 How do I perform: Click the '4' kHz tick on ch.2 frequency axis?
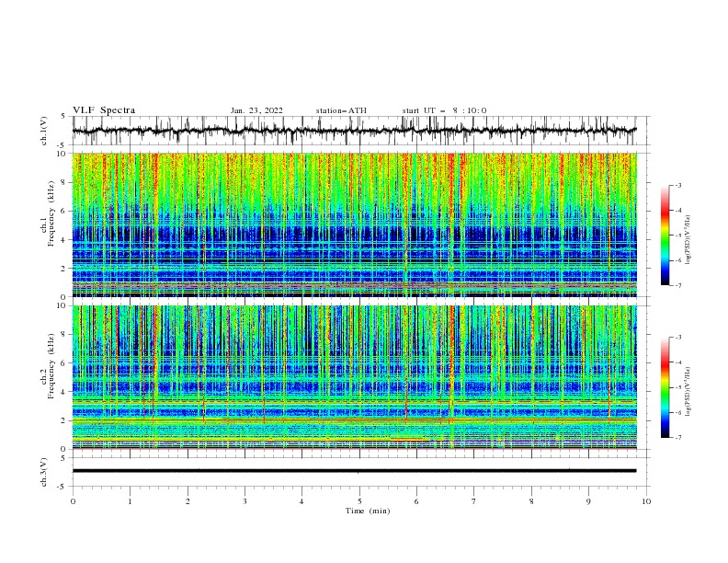tap(64, 392)
